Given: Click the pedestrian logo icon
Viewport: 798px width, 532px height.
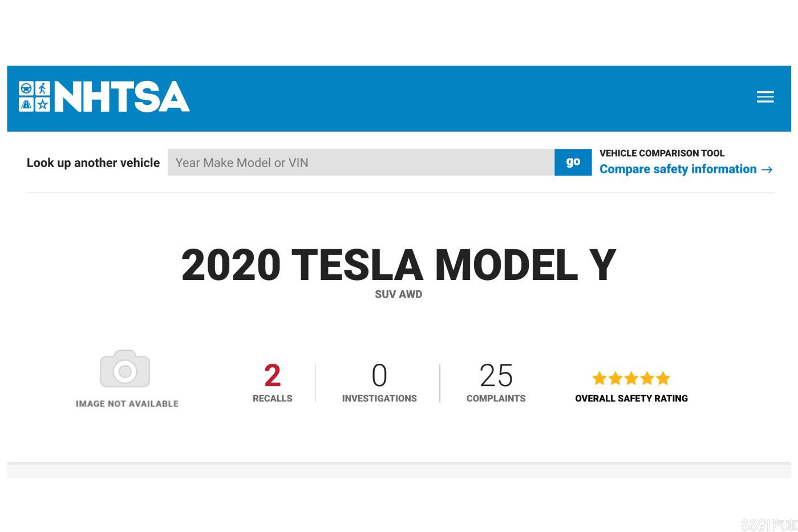Looking at the screenshot, I should [x=43, y=88].
